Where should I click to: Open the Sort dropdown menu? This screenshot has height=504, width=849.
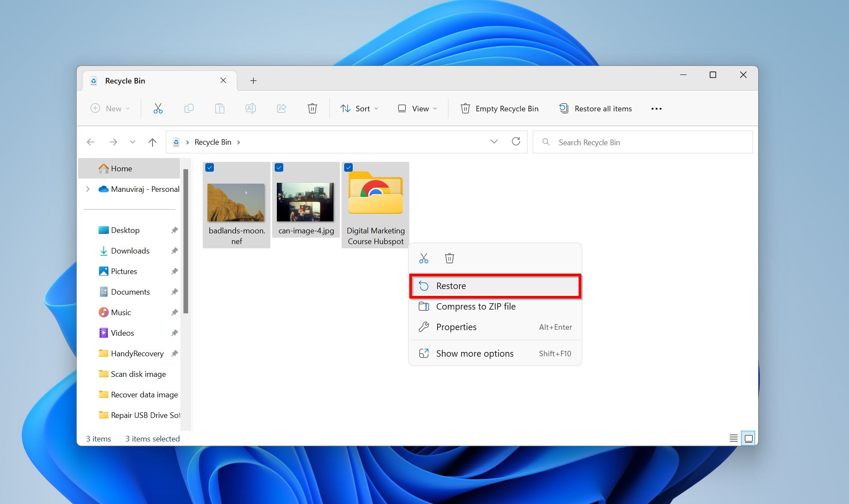pos(360,108)
